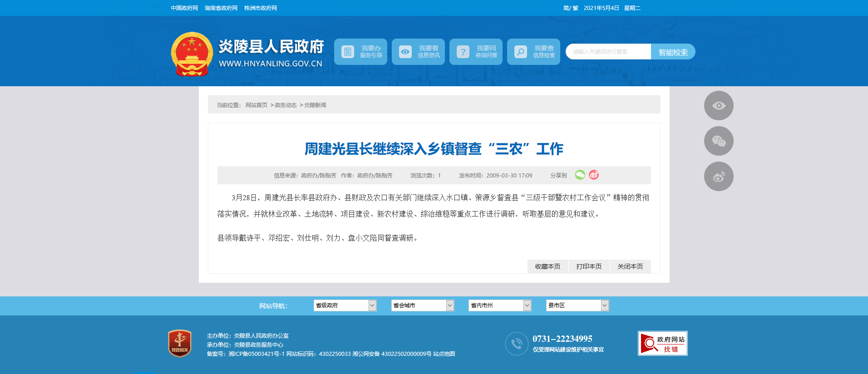Open the 我要问 咨询问答 section

476,52
